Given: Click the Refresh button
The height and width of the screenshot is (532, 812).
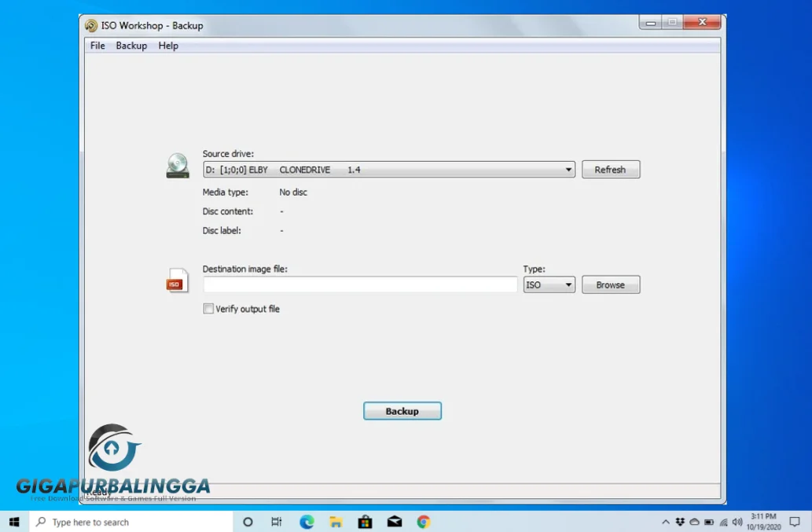Looking at the screenshot, I should (610, 170).
